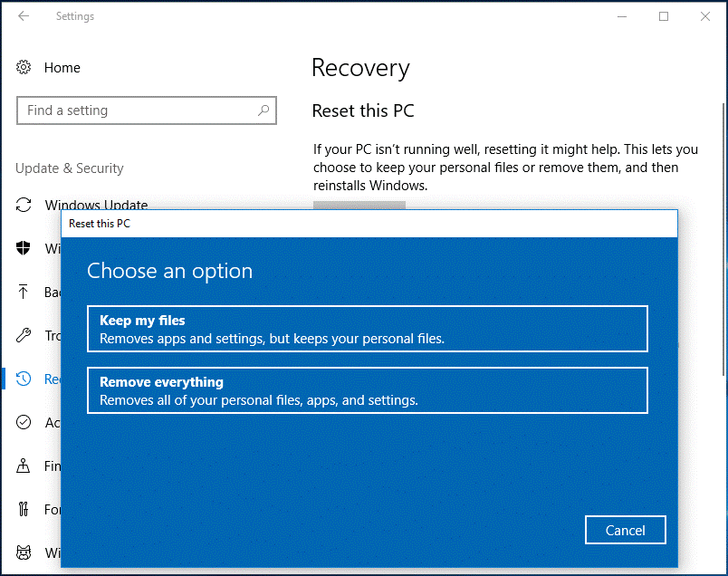The height and width of the screenshot is (576, 728).
Task: Click the Troubleshoot wrench icon
Action: coord(24,336)
